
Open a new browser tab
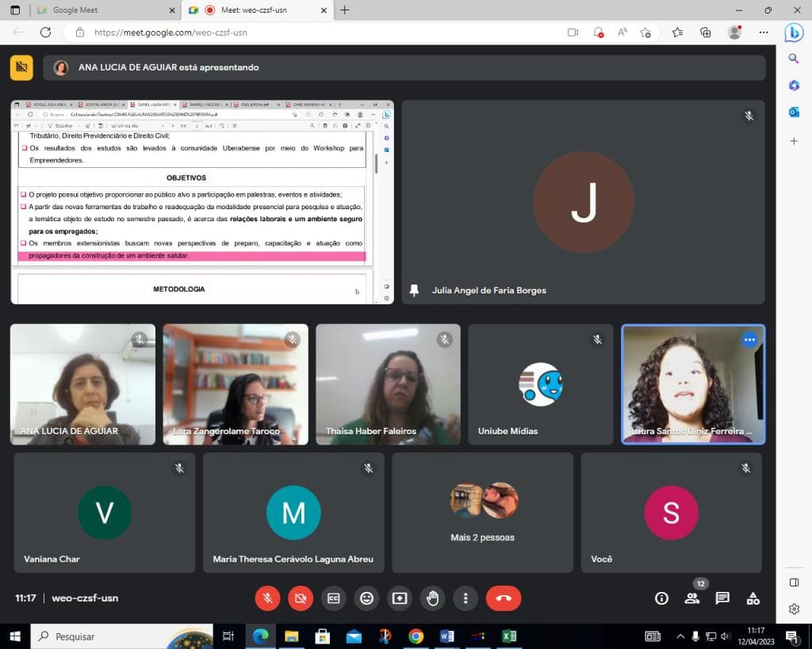click(x=345, y=10)
